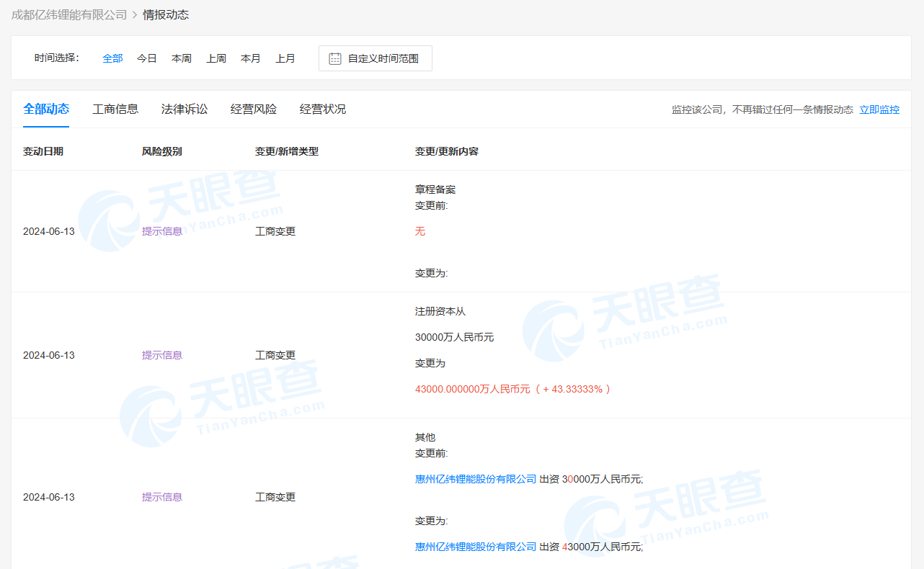
Task: Click 提示信息 in the 其他 change row
Action: [162, 497]
